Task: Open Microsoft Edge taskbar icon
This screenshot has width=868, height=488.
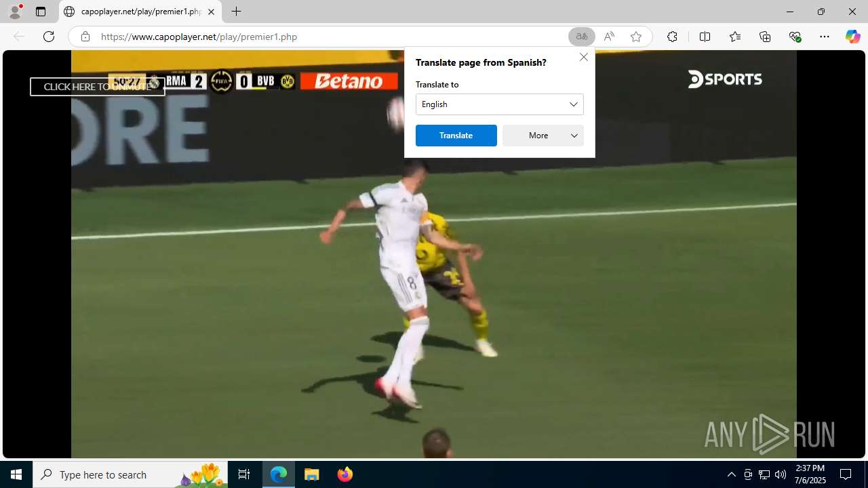Action: pos(279,474)
